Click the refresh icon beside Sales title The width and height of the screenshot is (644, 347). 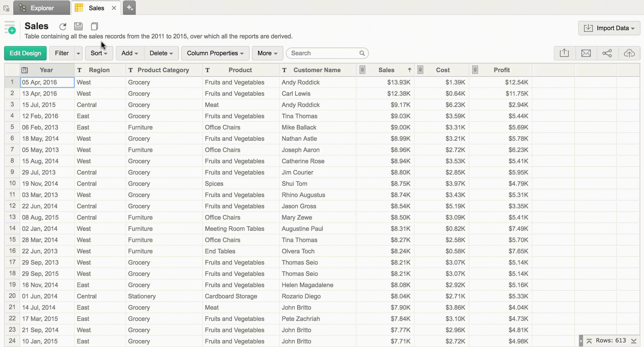[63, 26]
